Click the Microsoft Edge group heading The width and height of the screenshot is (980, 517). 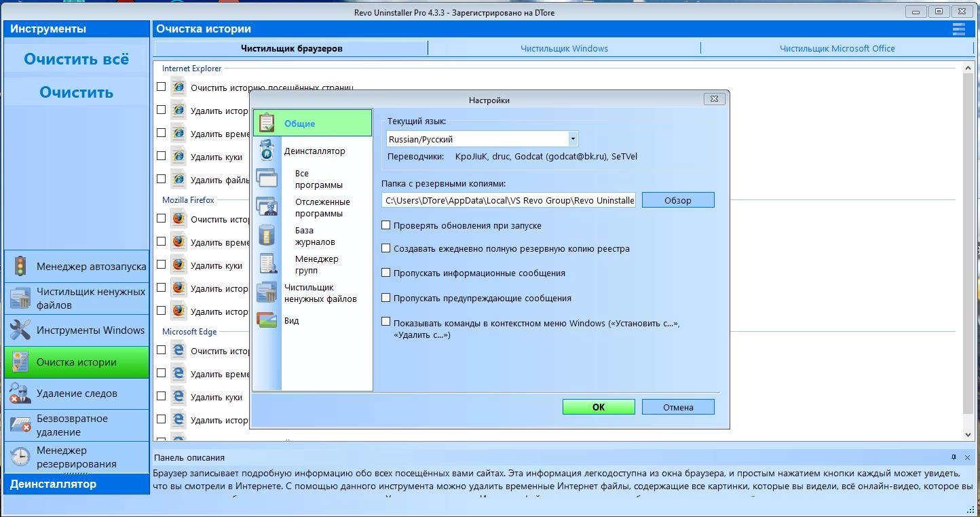pos(189,332)
